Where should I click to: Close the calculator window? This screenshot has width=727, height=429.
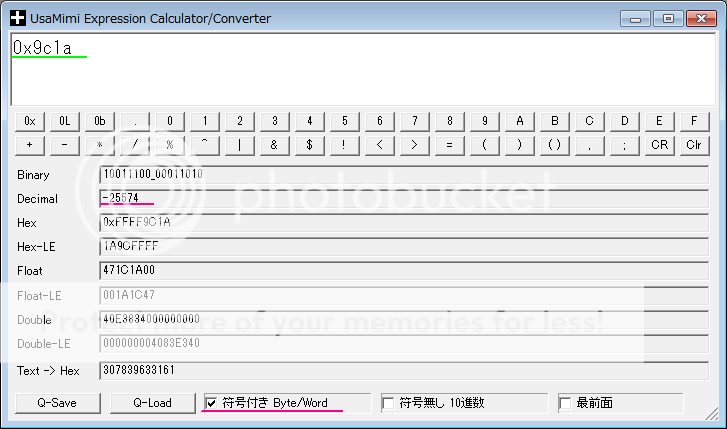pos(701,19)
